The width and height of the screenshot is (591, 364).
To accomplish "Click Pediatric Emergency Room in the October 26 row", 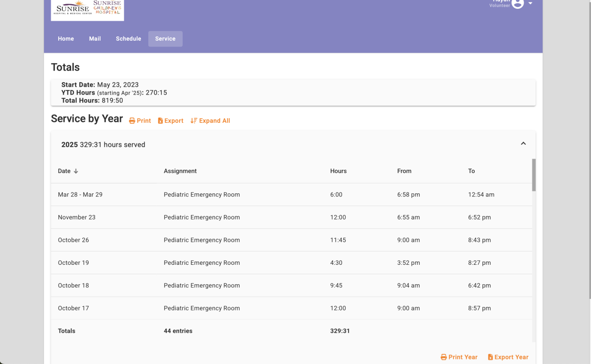I will (x=202, y=240).
